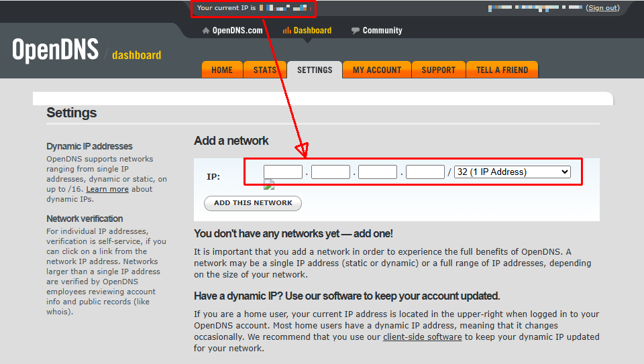Click the Dynamic IP addresses heading
This screenshot has height=364, width=644.
click(x=89, y=146)
